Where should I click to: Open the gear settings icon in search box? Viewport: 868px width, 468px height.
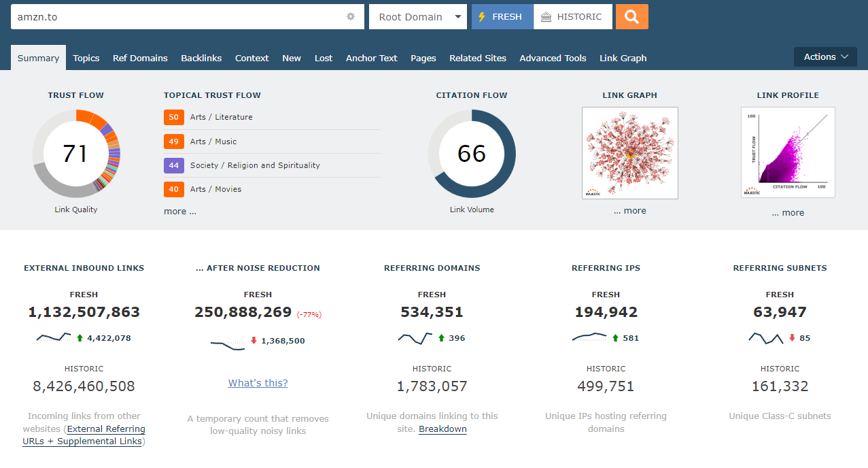pyautogui.click(x=351, y=17)
